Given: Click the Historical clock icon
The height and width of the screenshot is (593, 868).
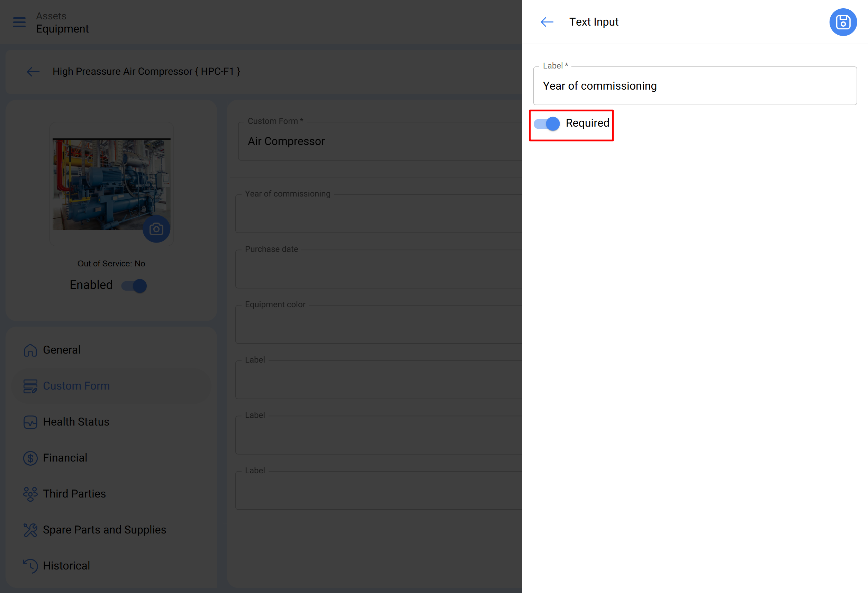Looking at the screenshot, I should pyautogui.click(x=30, y=566).
